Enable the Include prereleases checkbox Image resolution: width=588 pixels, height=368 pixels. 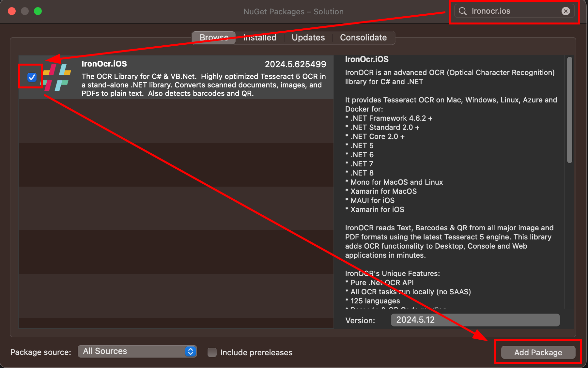[212, 352]
